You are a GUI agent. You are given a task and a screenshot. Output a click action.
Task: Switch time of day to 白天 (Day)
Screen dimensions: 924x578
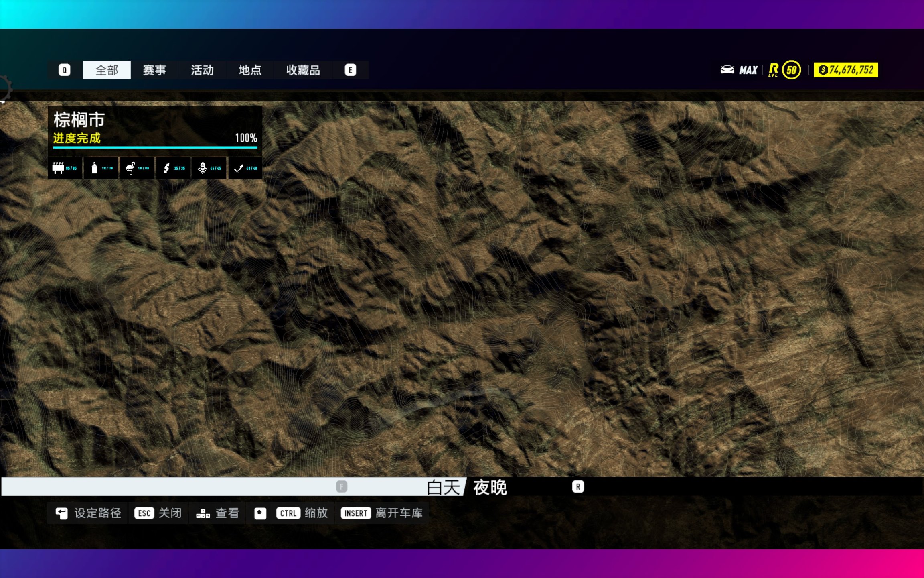tap(443, 487)
